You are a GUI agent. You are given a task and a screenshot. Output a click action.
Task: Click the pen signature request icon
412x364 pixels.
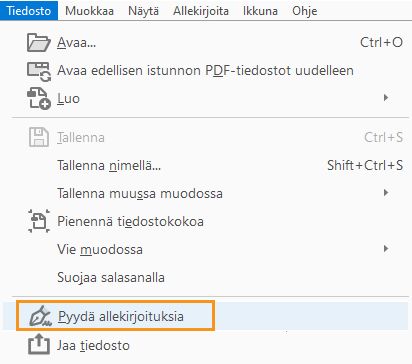pyautogui.click(x=40, y=316)
